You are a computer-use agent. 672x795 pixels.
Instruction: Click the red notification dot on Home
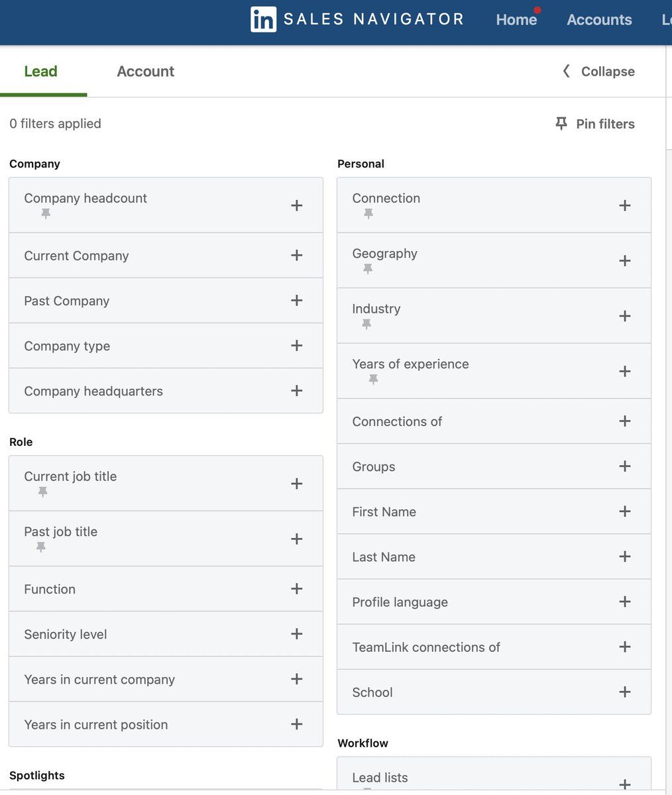pos(537,10)
